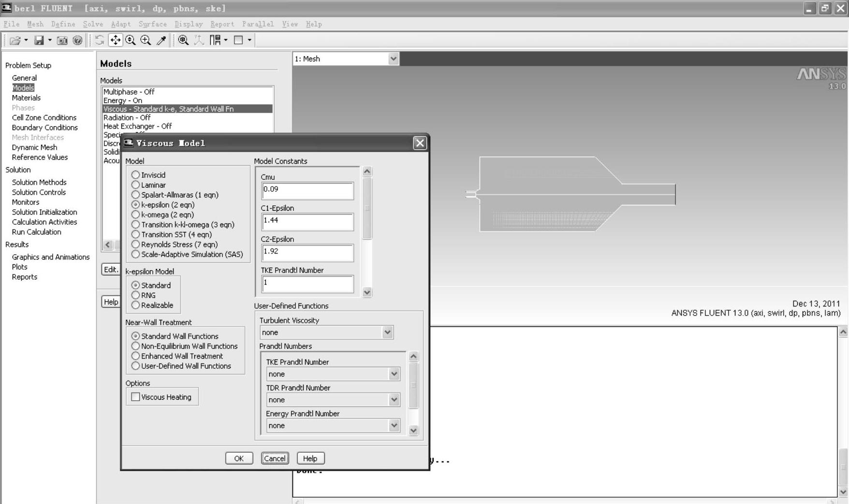Viewport: 849px width, 504px height.
Task: Open the Report menu
Action: [222, 24]
